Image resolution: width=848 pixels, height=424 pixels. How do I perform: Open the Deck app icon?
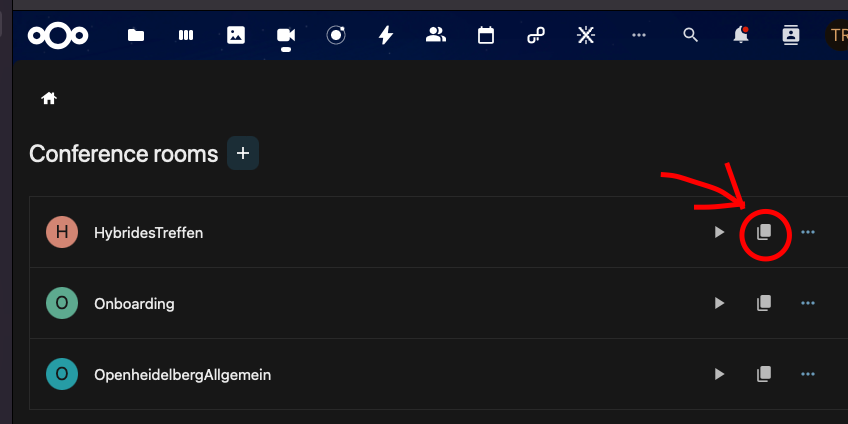pos(186,36)
